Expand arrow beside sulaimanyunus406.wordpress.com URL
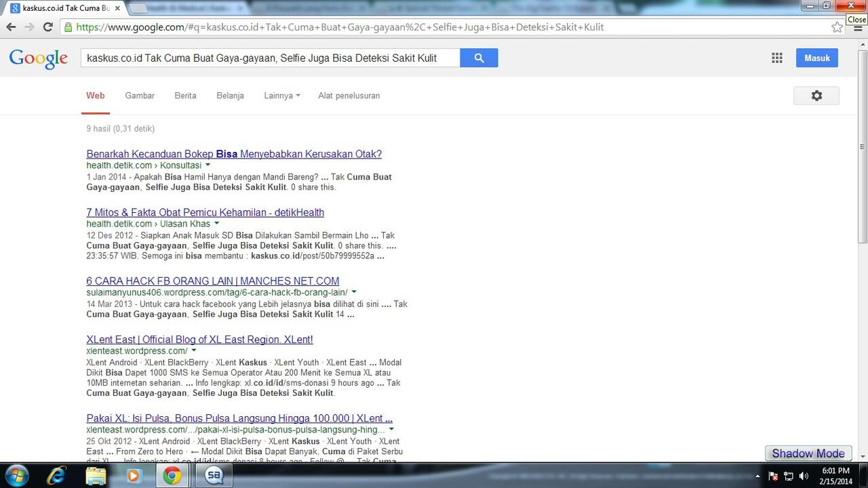Image resolution: width=868 pixels, height=488 pixels. click(354, 292)
